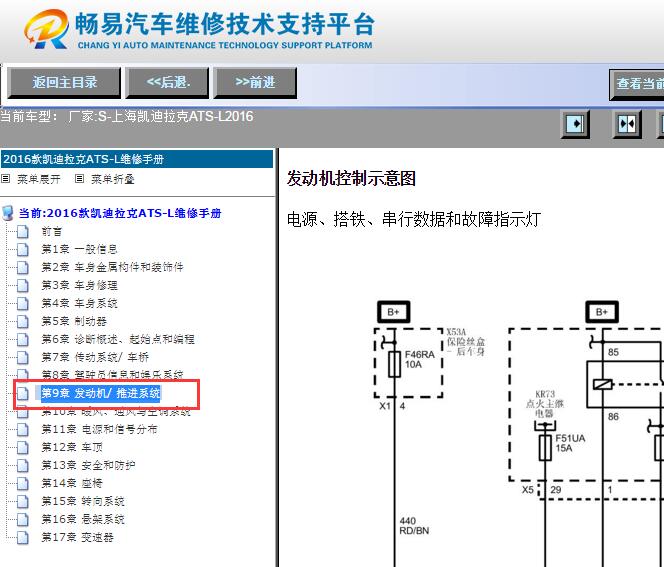Click the page icon beside 第4章
The height and width of the screenshot is (567, 664).
click(x=23, y=303)
